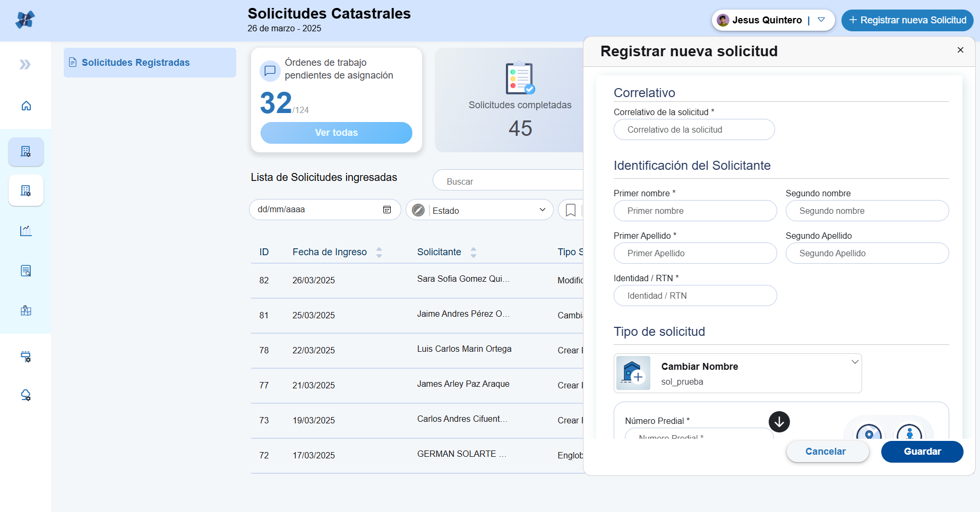Go to the home icon in sidebar
Screen dimensions: 980x512
(x=26, y=106)
